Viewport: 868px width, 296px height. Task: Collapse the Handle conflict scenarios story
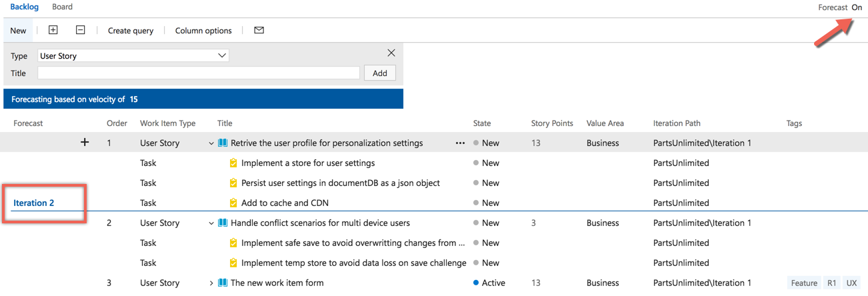[211, 223]
